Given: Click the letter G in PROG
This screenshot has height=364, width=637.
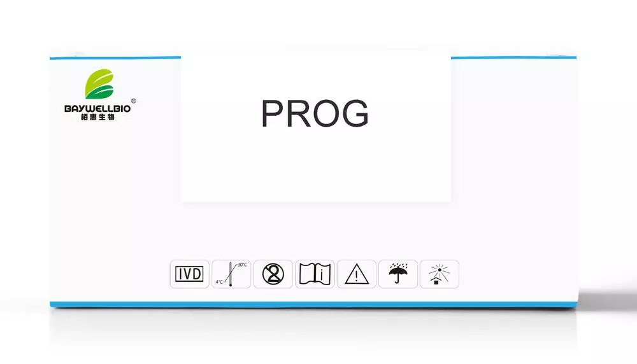Looking at the screenshot, I should 355,114.
